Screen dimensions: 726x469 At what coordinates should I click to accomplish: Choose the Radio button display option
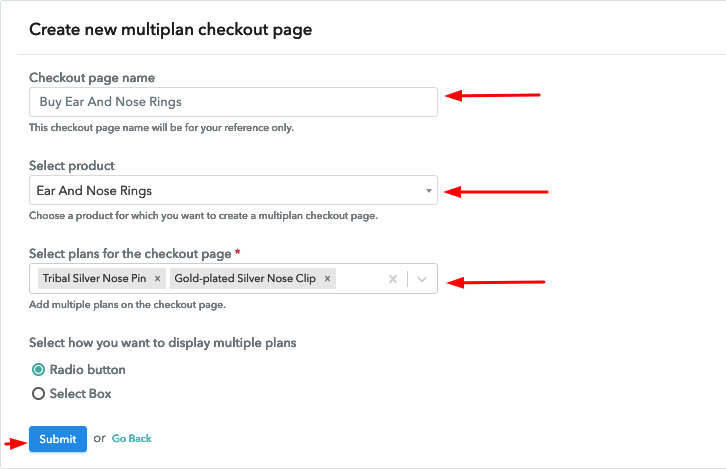pyautogui.click(x=39, y=370)
